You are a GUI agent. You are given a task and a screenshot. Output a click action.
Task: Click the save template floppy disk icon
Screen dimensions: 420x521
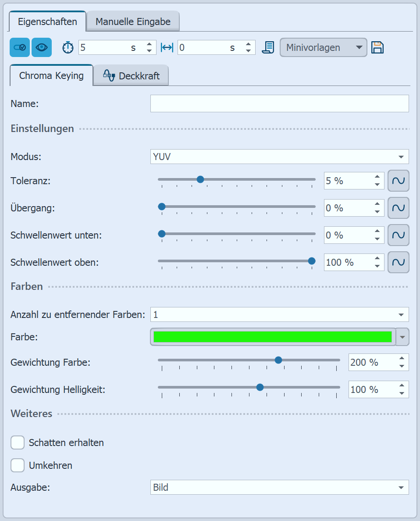coord(377,47)
